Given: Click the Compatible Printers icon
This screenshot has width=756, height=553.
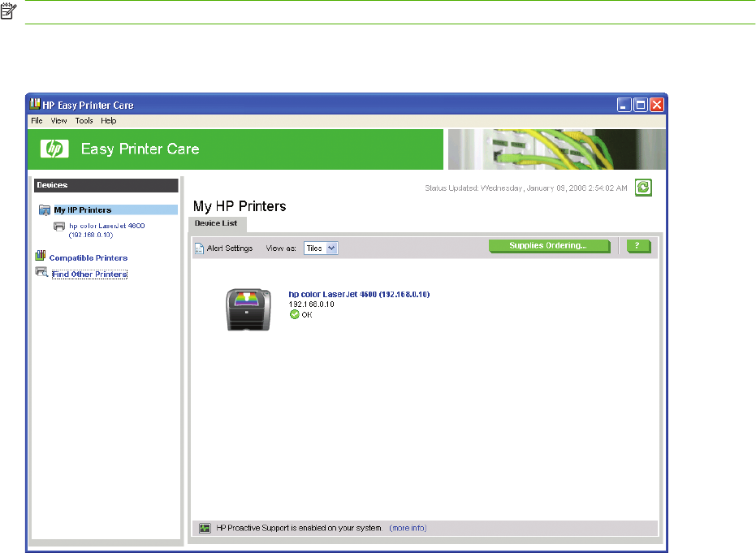Looking at the screenshot, I should (x=41, y=256).
